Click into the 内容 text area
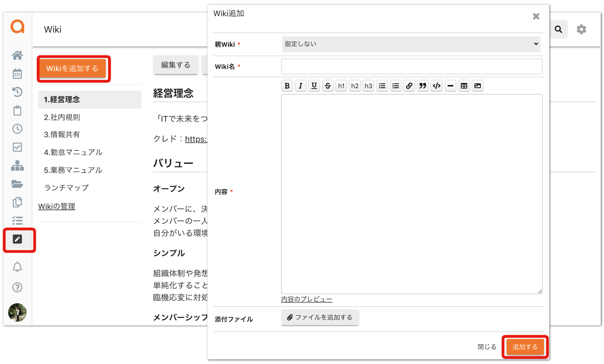 412,194
